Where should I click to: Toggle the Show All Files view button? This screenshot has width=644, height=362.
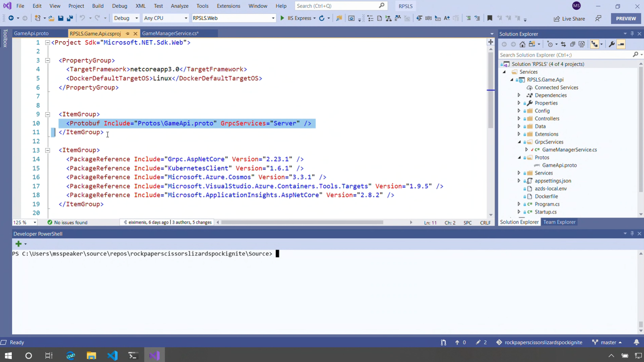tap(582, 44)
